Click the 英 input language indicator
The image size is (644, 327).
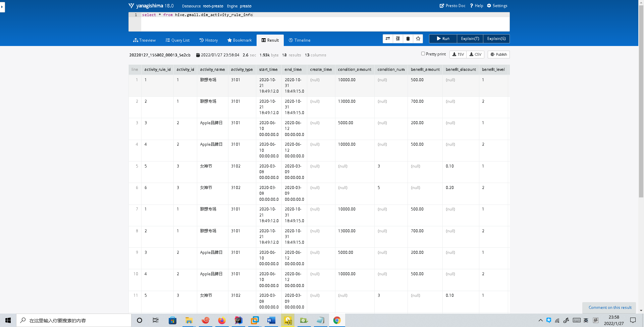[x=586, y=320]
